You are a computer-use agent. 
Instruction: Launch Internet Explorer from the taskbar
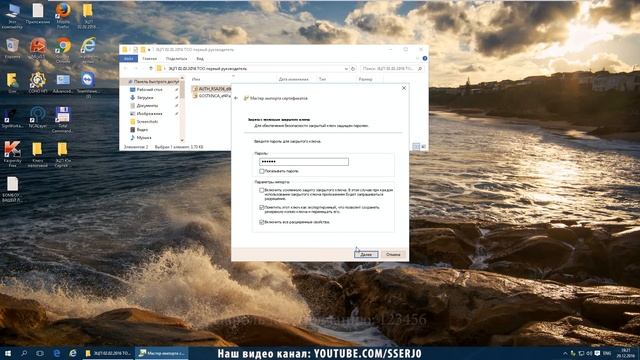(73, 353)
